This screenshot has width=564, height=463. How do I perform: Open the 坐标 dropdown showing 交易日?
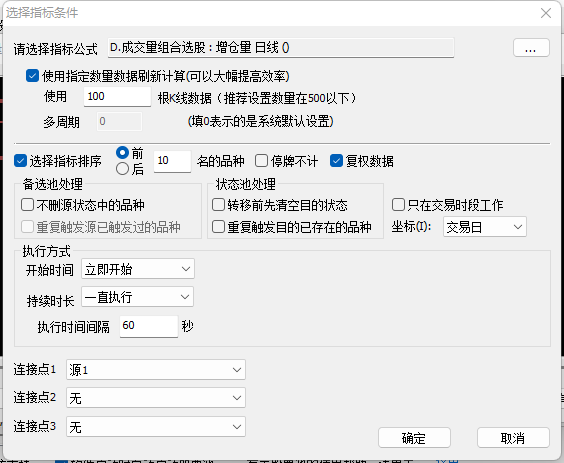pyautogui.click(x=485, y=227)
